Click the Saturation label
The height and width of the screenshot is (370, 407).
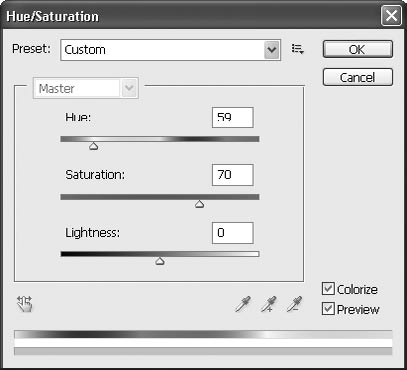(95, 175)
